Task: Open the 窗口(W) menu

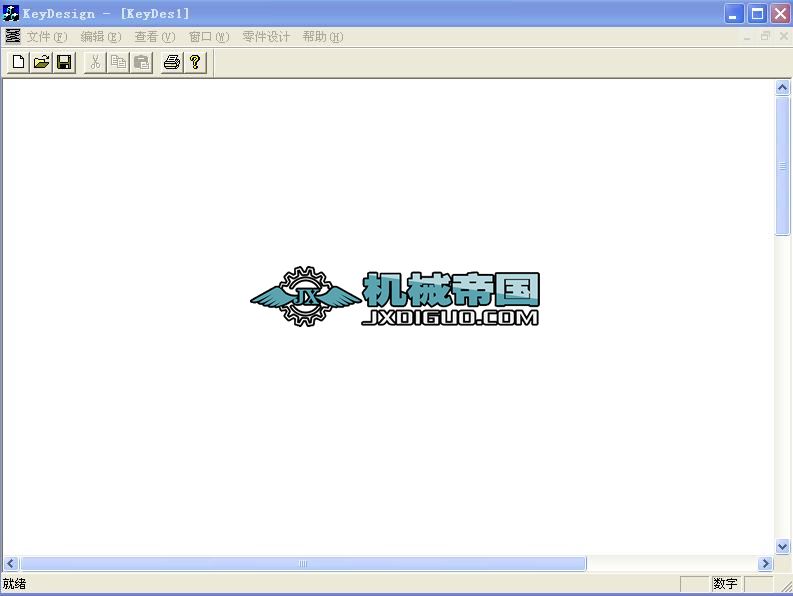Action: pyautogui.click(x=209, y=37)
